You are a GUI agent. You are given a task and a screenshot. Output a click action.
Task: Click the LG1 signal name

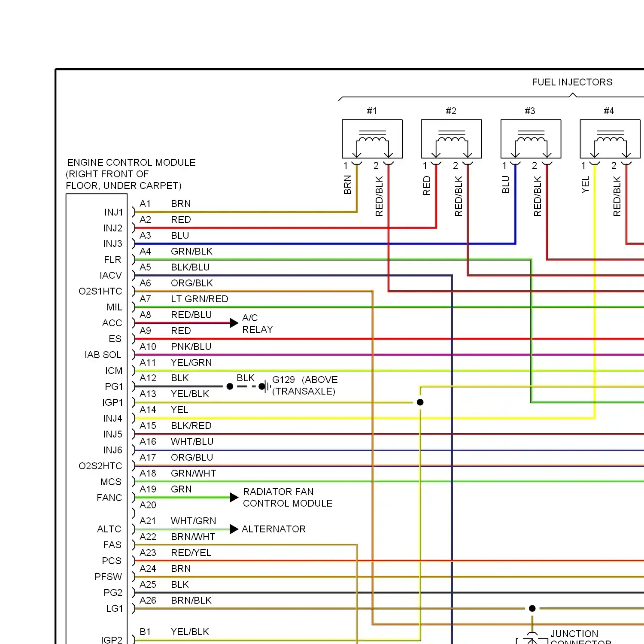tap(115, 608)
